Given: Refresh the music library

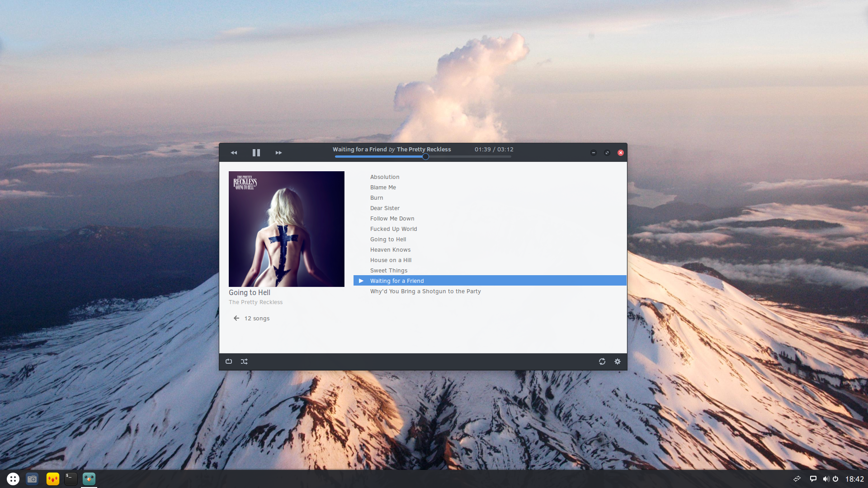Looking at the screenshot, I should [x=602, y=361].
